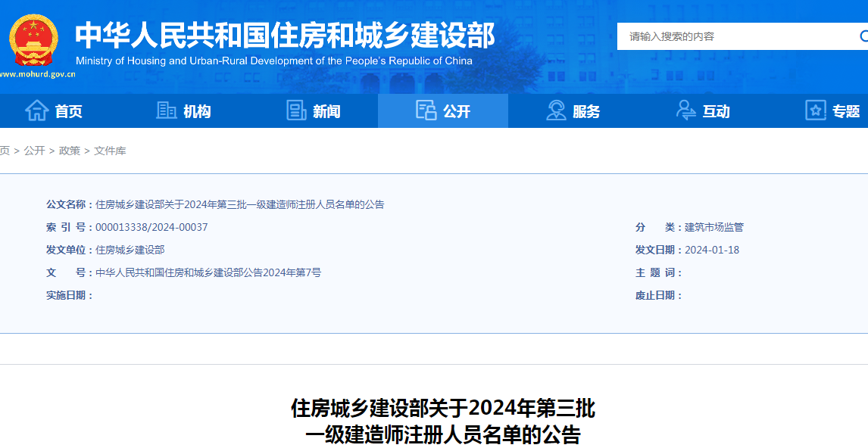
Task: Go to 公开 in the breadcrumb
Action: 34,151
